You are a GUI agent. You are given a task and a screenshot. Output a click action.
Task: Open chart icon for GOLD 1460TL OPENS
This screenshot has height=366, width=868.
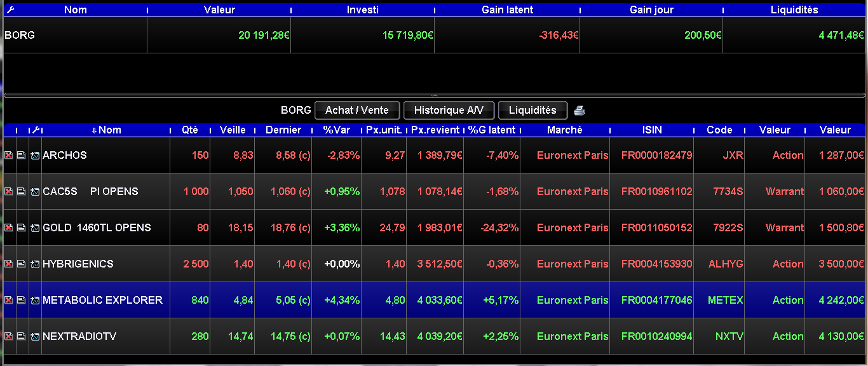[x=35, y=227]
